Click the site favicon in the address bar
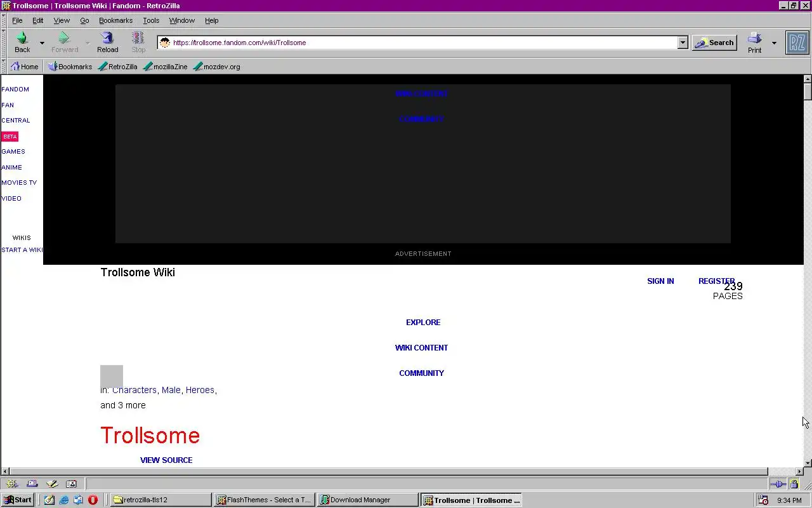This screenshot has height=508, width=812. (165, 43)
